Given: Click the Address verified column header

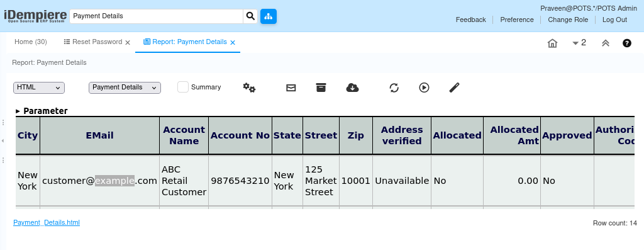Looking at the screenshot, I should point(402,135).
